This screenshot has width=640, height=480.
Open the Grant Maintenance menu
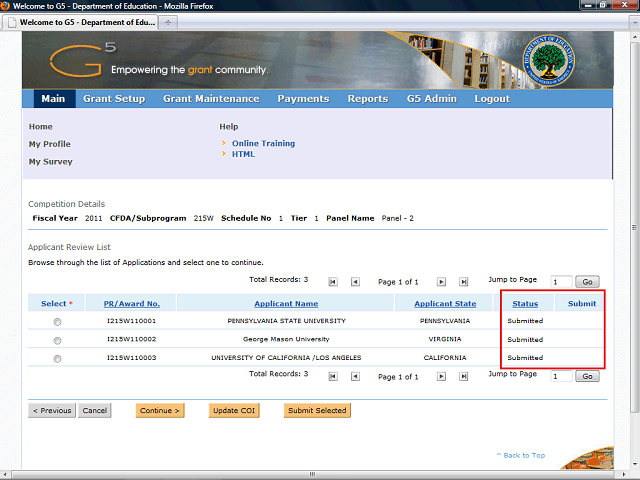point(211,99)
